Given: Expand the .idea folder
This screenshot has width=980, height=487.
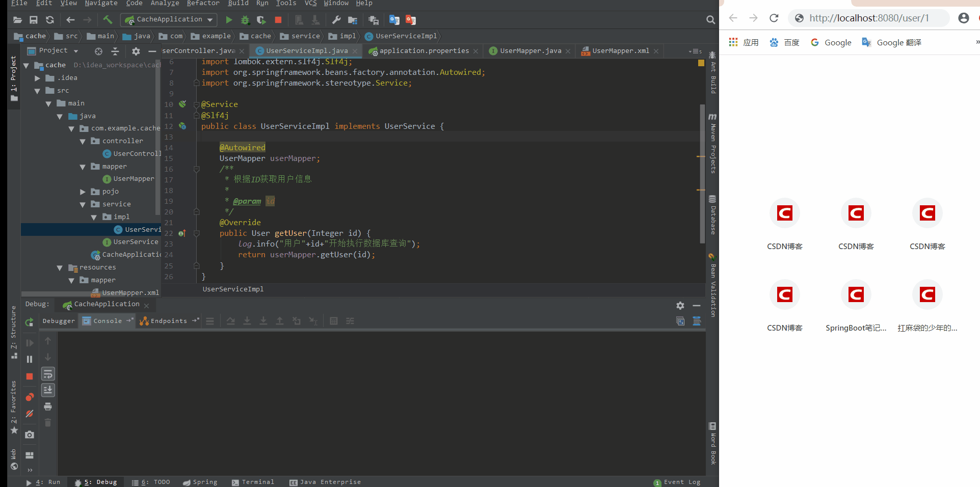Looking at the screenshot, I should pyautogui.click(x=37, y=78).
